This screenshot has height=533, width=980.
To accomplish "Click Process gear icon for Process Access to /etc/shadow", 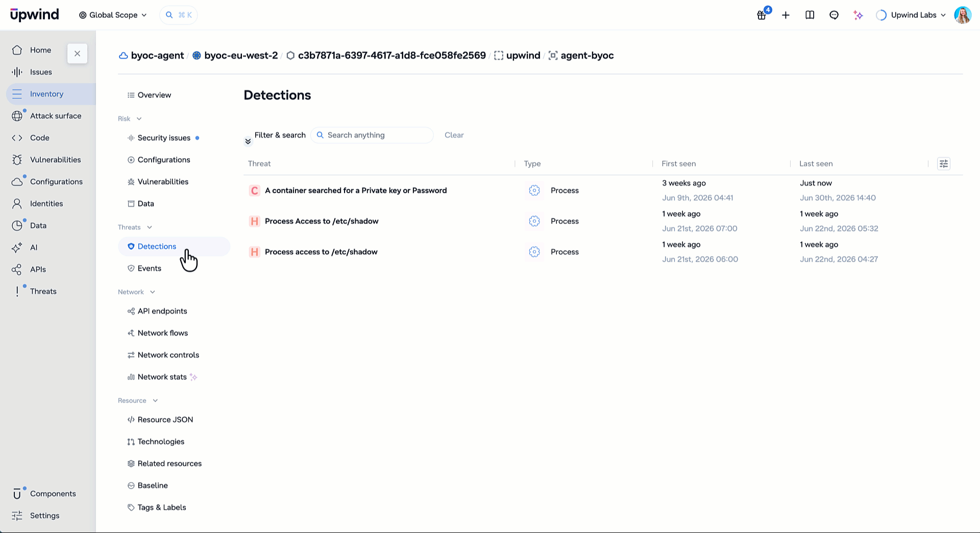I will click(534, 221).
